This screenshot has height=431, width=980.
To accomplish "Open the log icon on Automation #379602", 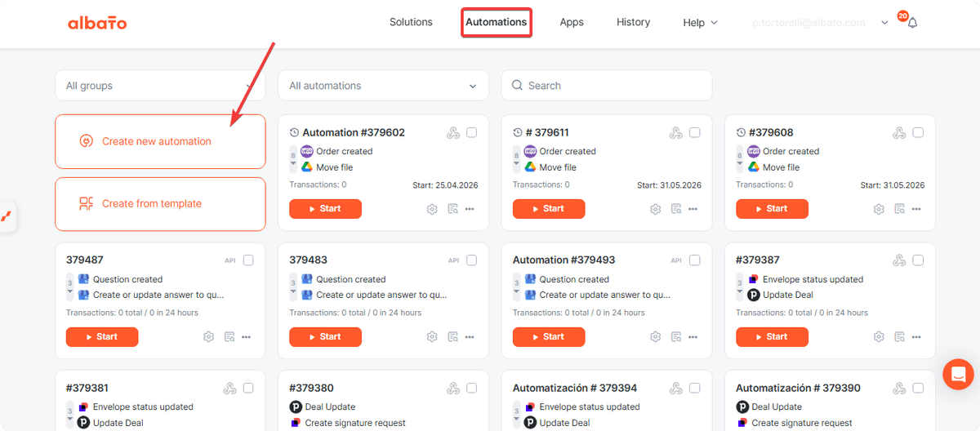I will [453, 209].
